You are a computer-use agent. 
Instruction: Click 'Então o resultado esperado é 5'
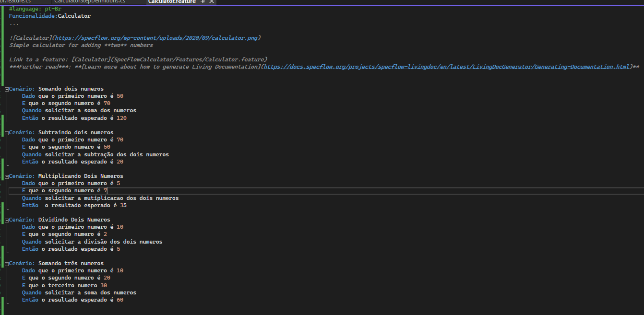(71, 249)
